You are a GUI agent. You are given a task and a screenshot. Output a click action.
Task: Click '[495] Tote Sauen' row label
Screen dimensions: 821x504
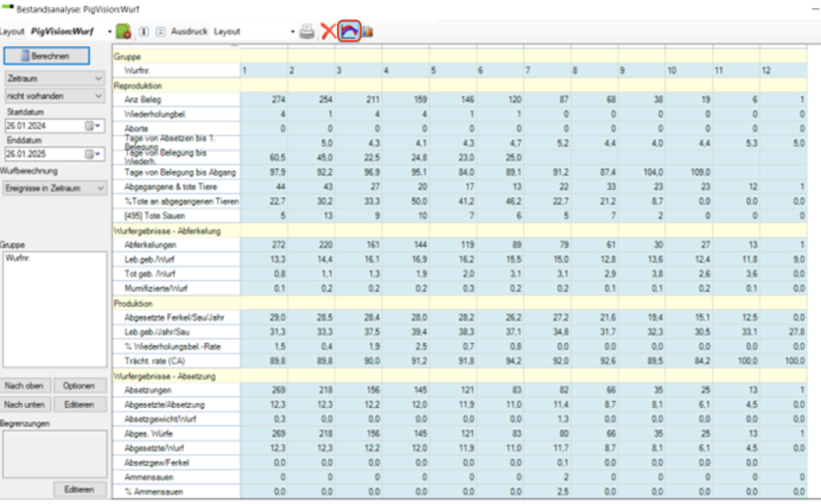[154, 216]
